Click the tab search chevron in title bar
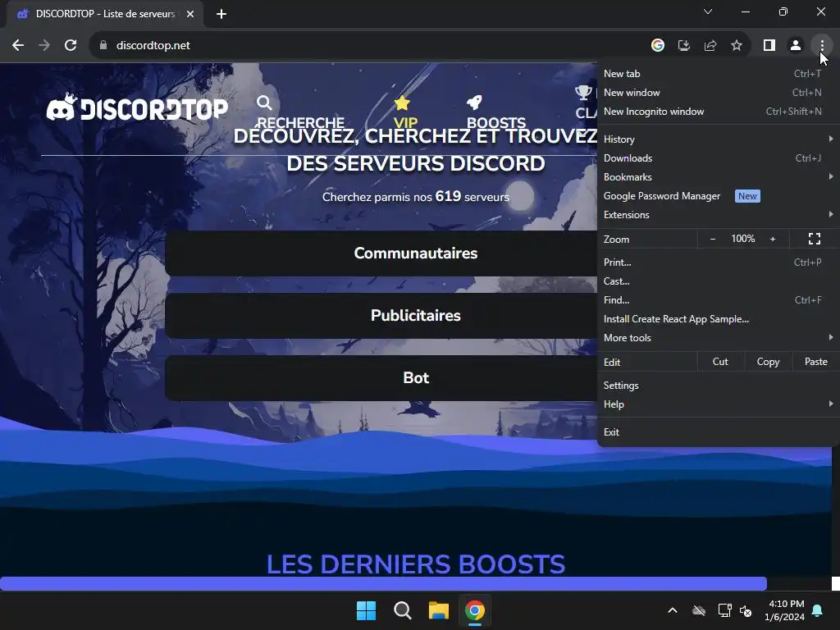 click(708, 11)
